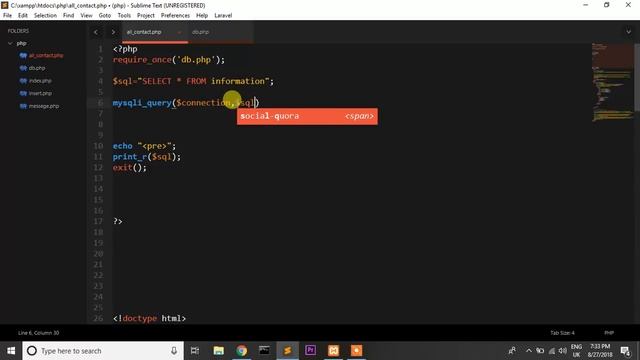Close the all_contact.php tab
Image resolution: width=640 pixels, height=360 pixels.
tap(179, 32)
